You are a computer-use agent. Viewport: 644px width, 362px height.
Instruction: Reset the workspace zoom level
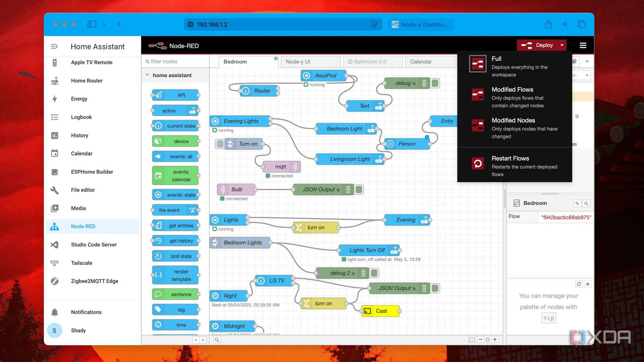coord(487,339)
